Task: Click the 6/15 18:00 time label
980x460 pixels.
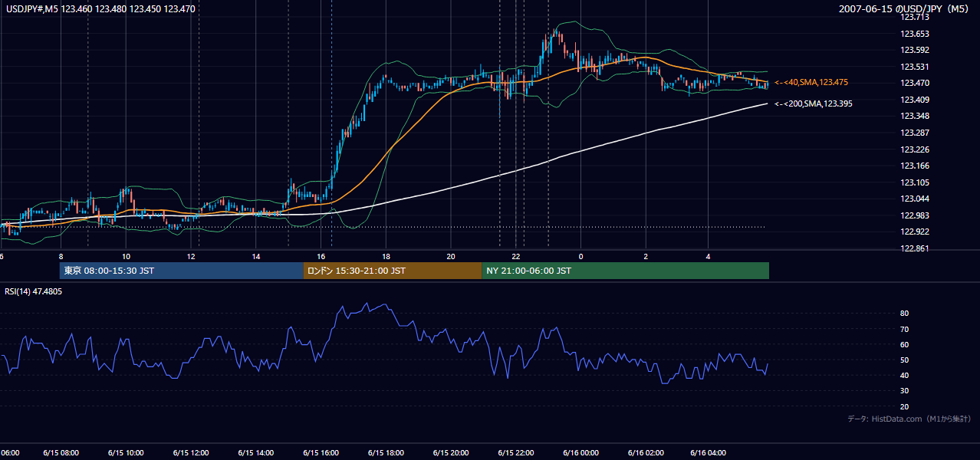Action: tap(386, 453)
